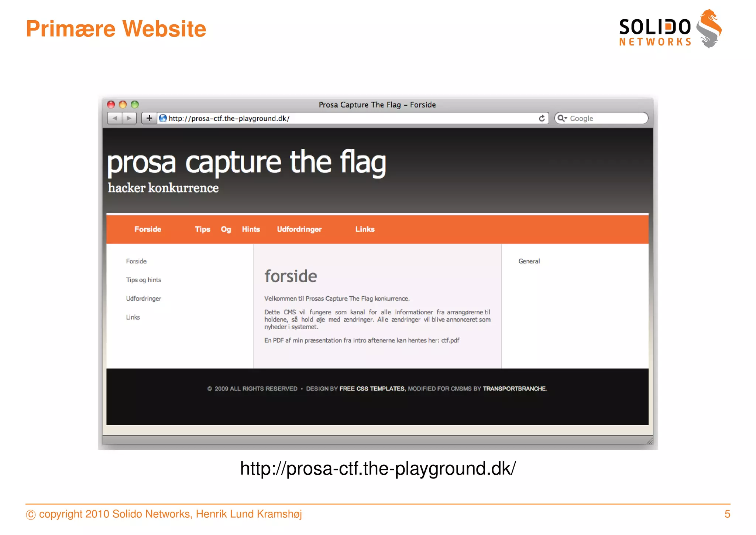Click the Solido Networks logo

pos(670,29)
